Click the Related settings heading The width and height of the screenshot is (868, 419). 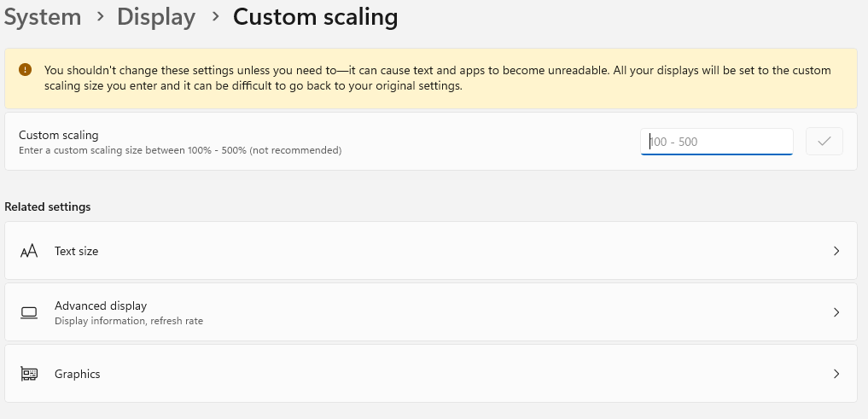click(x=48, y=207)
